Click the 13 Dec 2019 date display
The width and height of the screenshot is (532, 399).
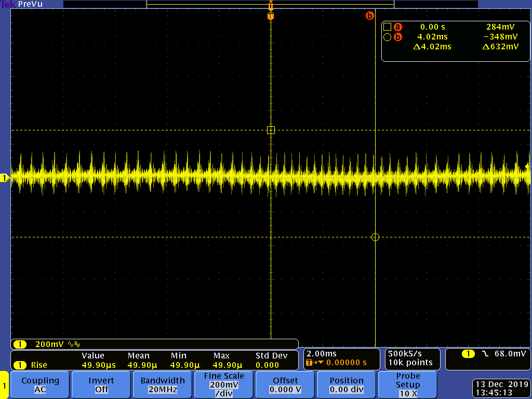coord(502,384)
